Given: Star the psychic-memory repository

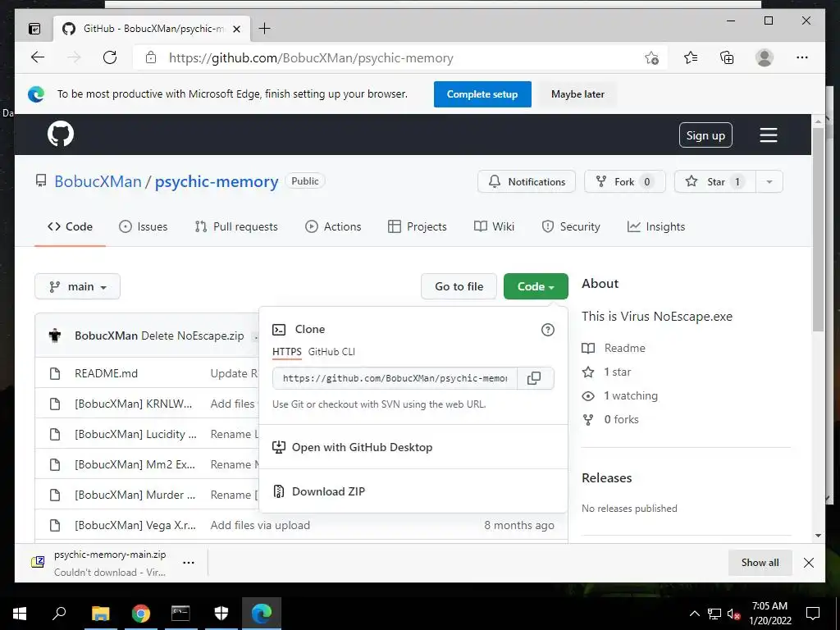Looking at the screenshot, I should click(x=715, y=181).
